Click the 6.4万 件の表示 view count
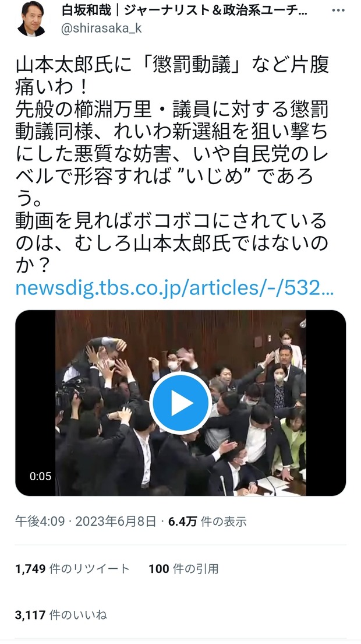Viewport: 361px width, 644px height. coord(207,522)
